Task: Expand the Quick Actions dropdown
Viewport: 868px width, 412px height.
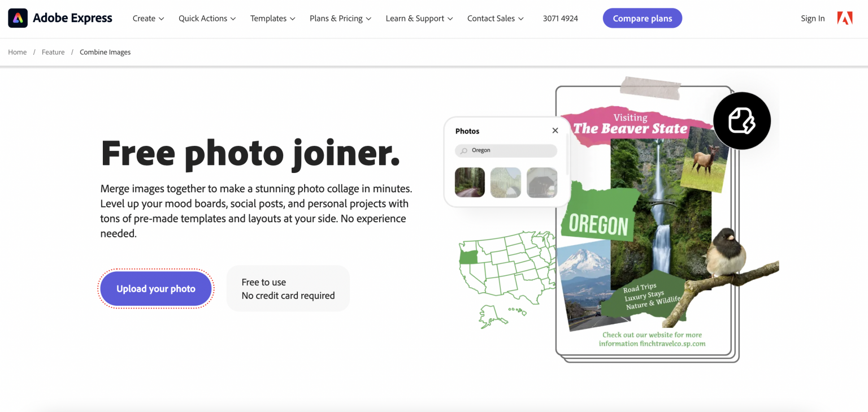Action: coord(207,19)
